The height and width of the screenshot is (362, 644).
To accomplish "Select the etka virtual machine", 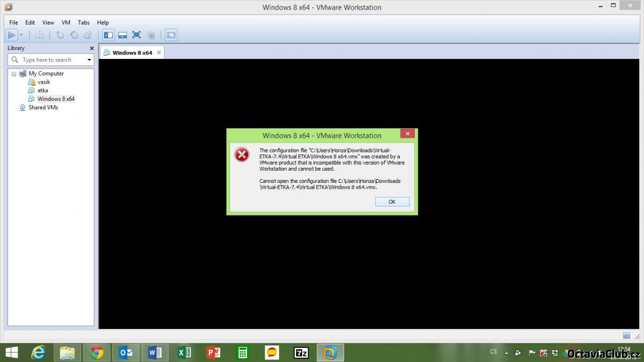I will click(42, 91).
